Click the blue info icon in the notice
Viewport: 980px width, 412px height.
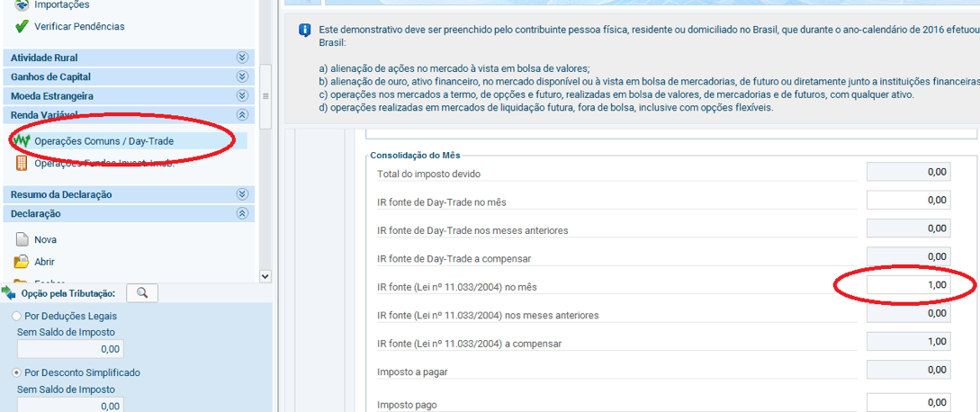click(x=303, y=31)
